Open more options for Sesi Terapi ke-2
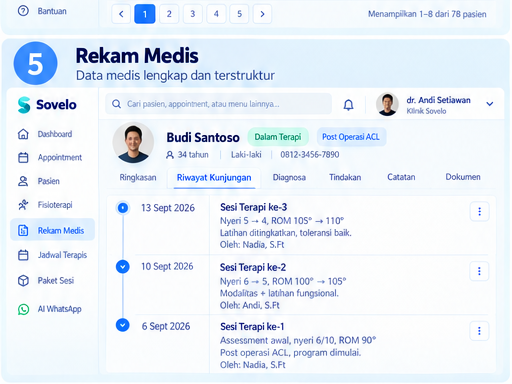 point(479,271)
